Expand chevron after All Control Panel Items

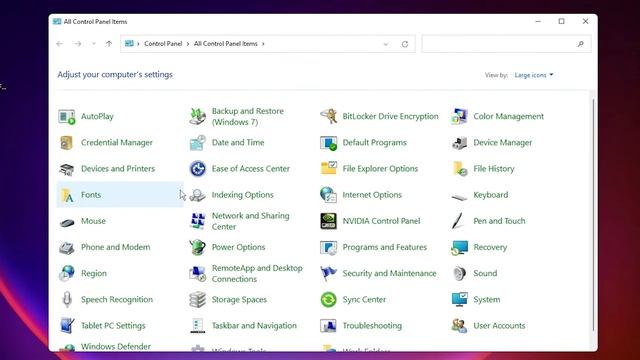click(x=263, y=44)
